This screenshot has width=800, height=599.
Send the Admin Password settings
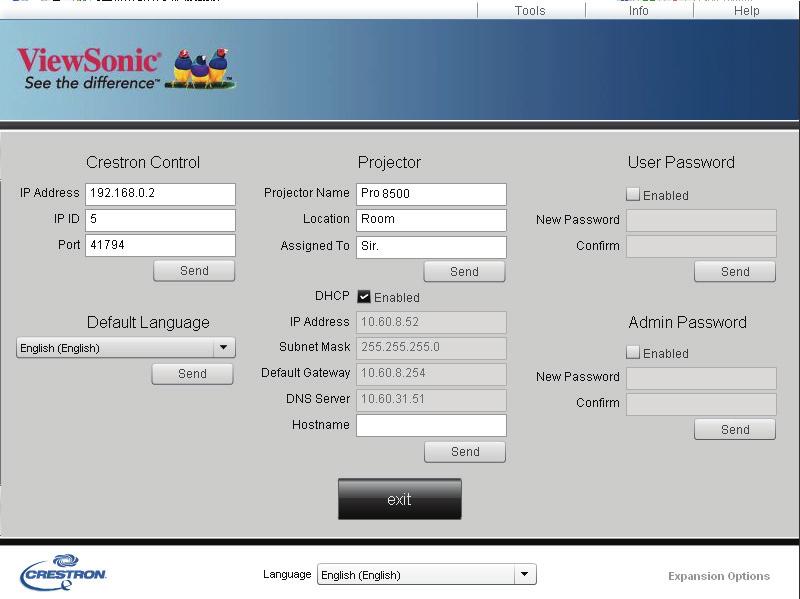coord(735,430)
